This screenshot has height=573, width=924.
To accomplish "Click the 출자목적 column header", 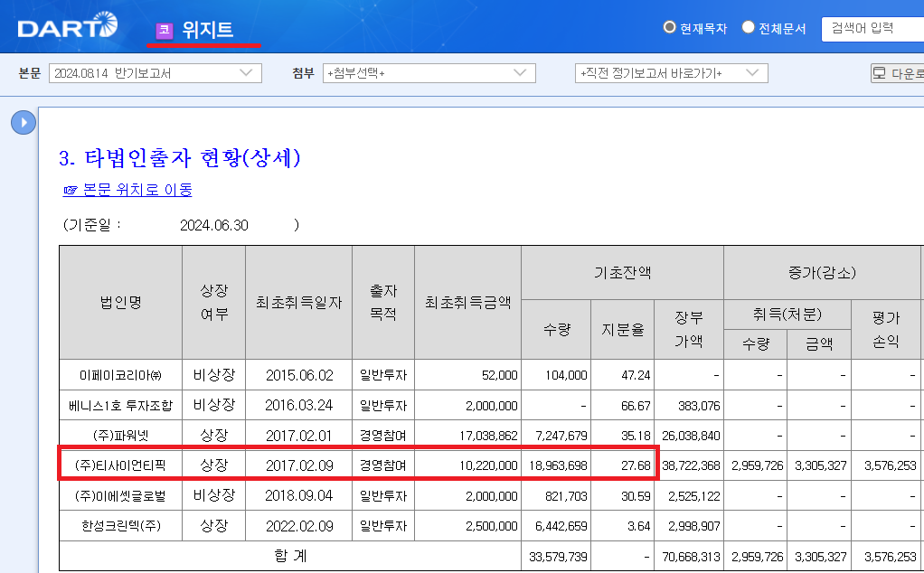I will pos(383,302).
